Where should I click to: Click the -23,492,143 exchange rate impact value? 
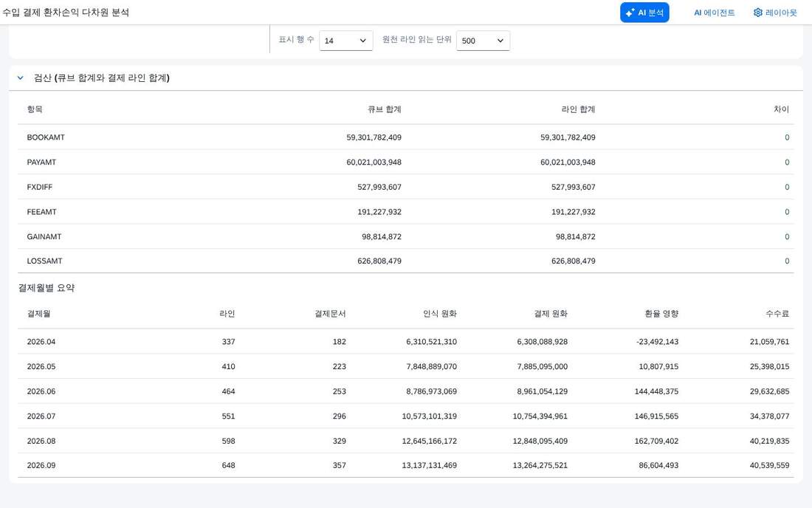657,342
